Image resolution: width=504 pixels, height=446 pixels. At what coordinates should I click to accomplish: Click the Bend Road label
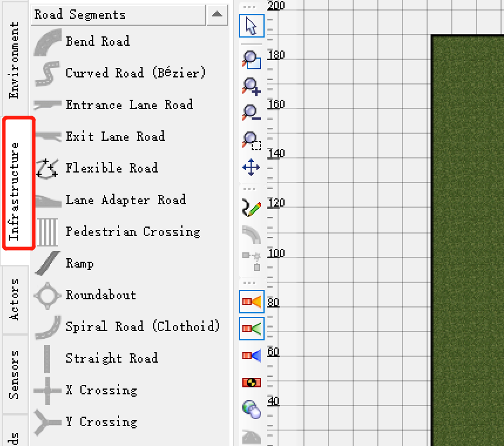pyautogui.click(x=98, y=42)
